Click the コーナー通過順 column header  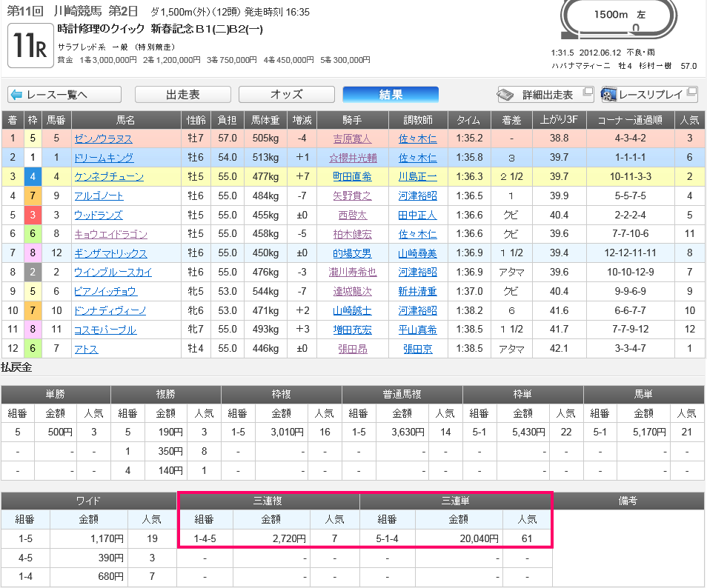click(630, 120)
